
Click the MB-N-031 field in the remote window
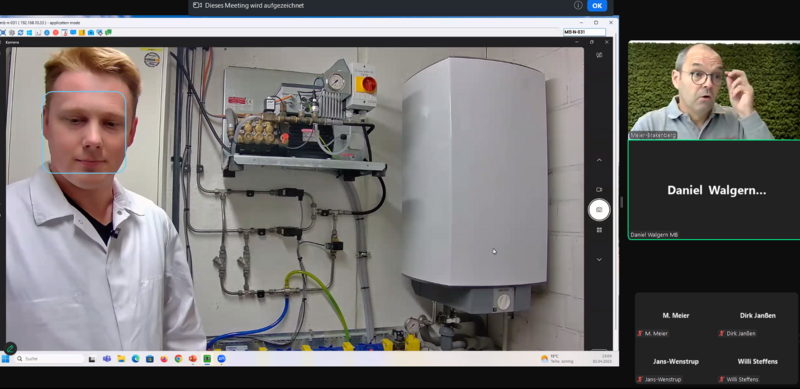[584, 32]
